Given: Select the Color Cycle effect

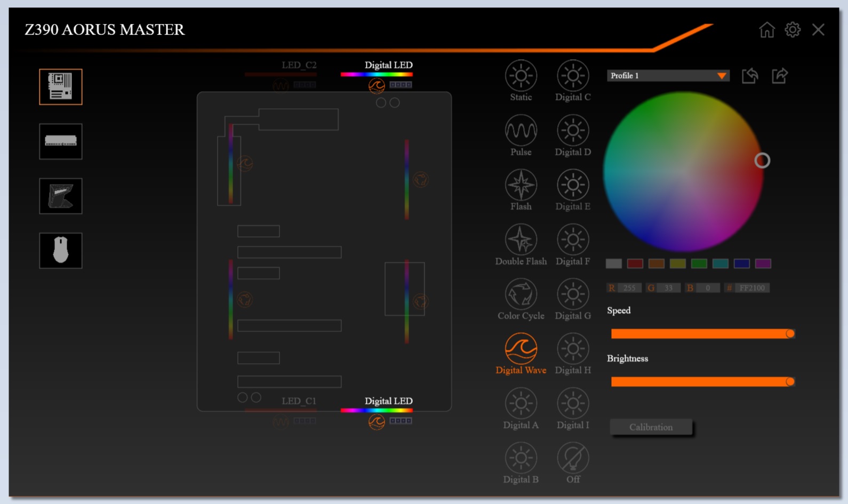Looking at the screenshot, I should 521,294.
